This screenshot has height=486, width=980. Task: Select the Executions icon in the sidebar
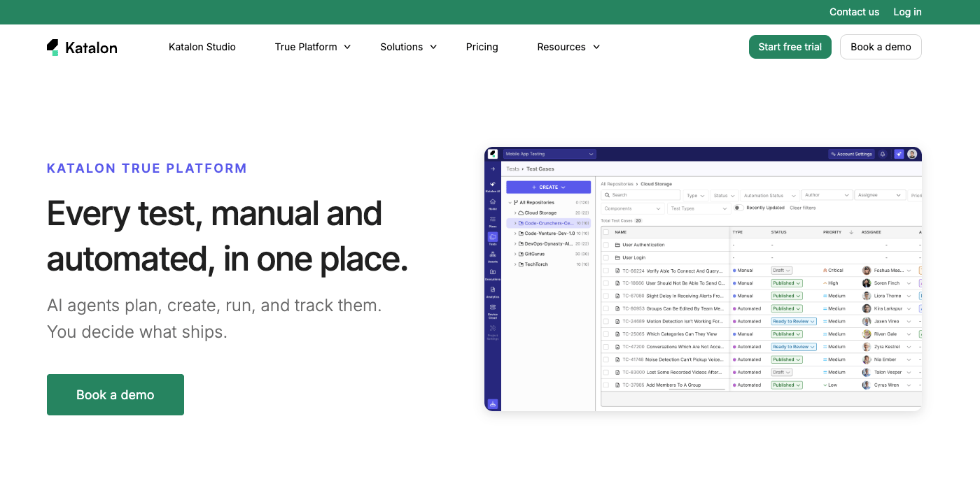pyautogui.click(x=493, y=274)
